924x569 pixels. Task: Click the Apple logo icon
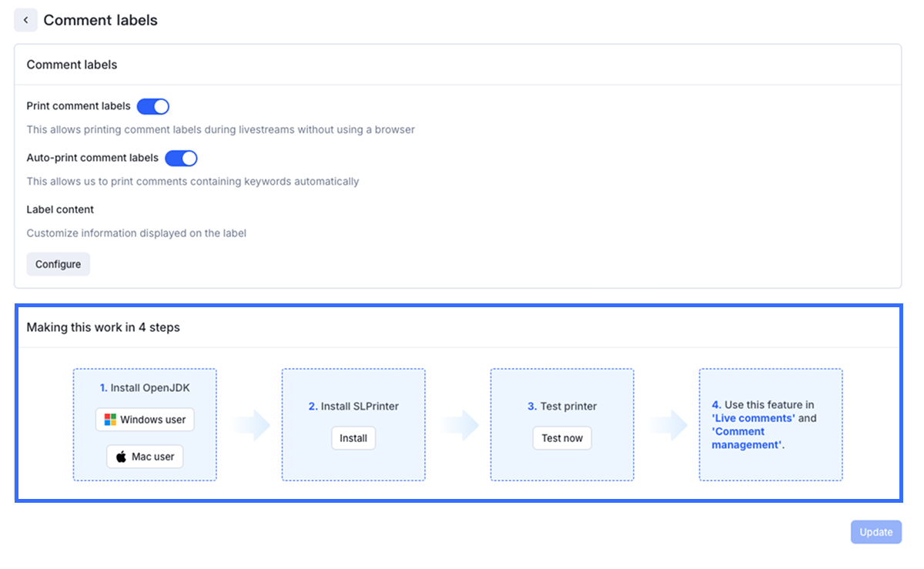[x=121, y=457]
